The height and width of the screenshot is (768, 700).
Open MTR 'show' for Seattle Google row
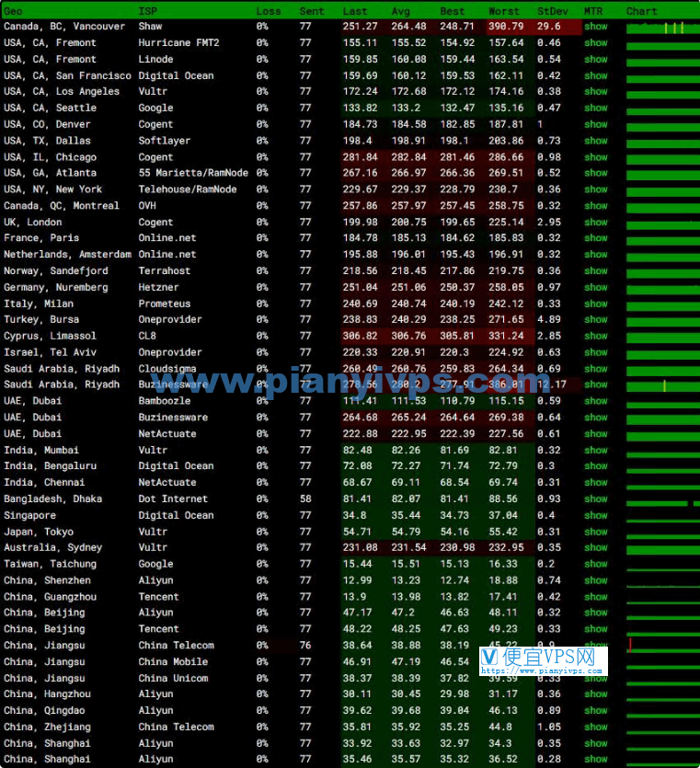(596, 108)
